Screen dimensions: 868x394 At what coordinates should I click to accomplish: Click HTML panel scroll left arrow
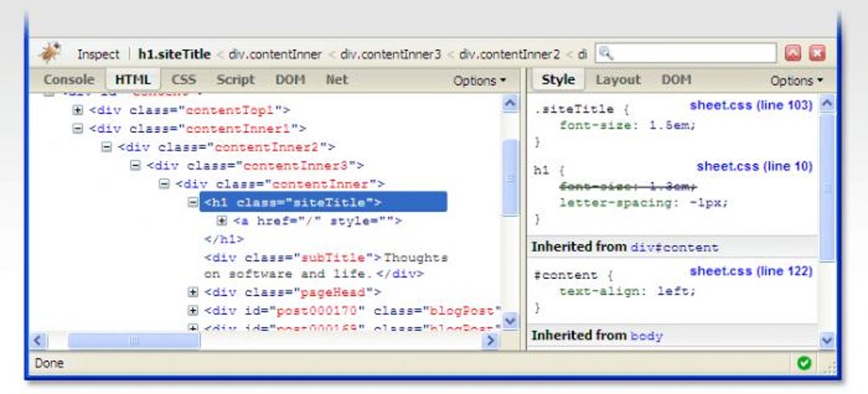point(38,340)
